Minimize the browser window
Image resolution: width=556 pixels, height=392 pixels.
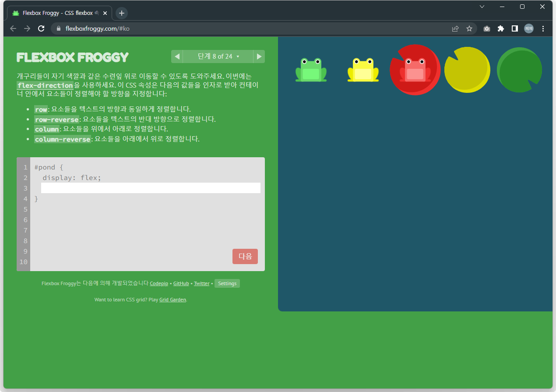(502, 7)
